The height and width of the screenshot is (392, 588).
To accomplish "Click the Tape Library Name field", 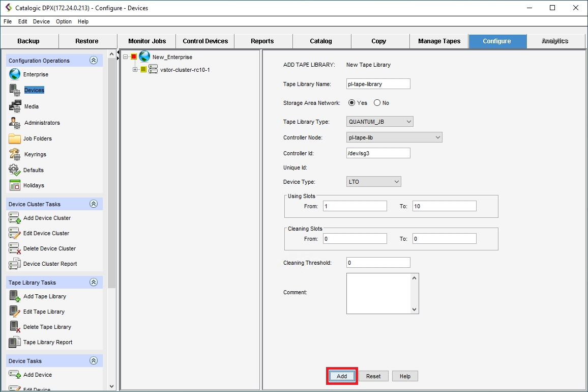I will (x=378, y=84).
